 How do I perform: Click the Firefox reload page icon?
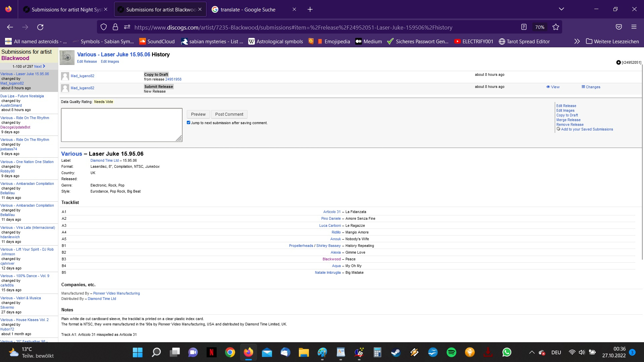[40, 27]
